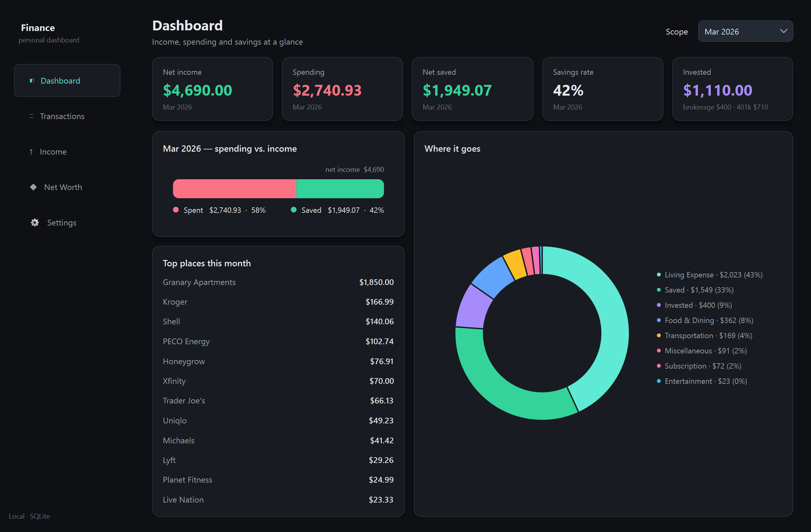
Task: Click the Net Worth diamond icon
Action: pyautogui.click(x=33, y=187)
